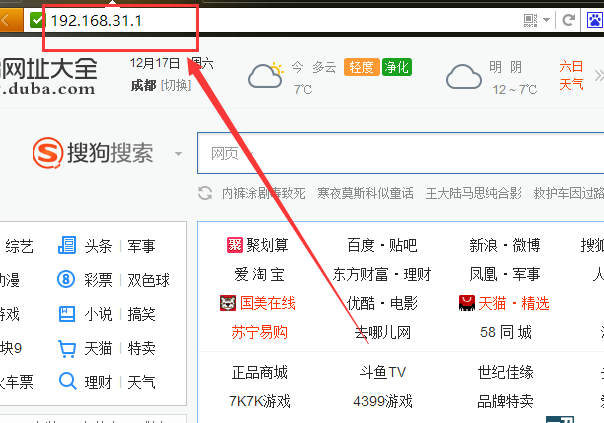Image resolution: width=604 pixels, height=423 pixels.
Task: Open 58同城 link
Action: pos(506,332)
